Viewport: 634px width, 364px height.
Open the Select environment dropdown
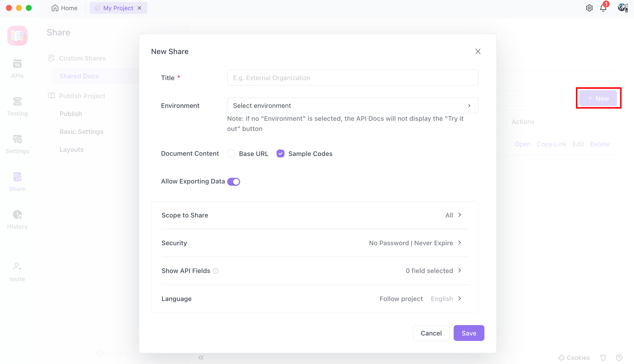pyautogui.click(x=352, y=105)
